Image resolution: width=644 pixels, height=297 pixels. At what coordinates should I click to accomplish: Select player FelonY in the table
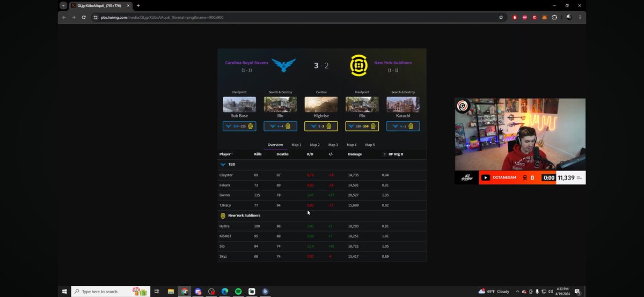point(225,185)
